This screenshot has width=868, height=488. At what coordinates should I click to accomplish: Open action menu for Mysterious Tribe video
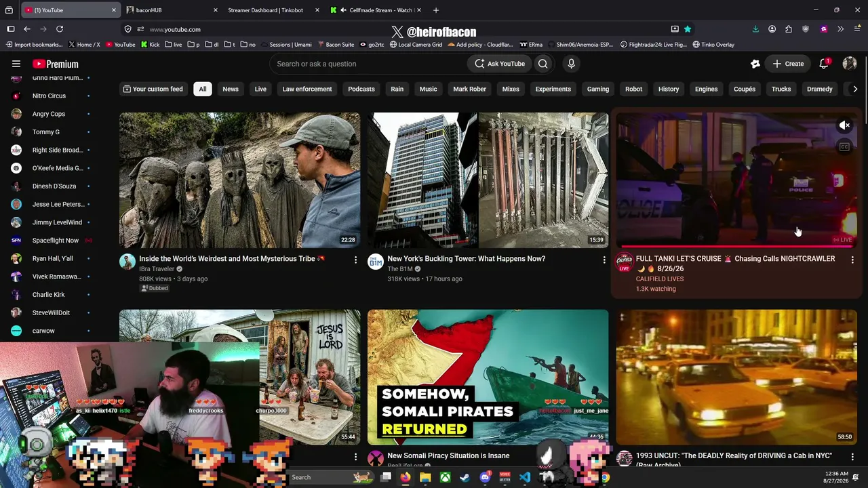(355, 260)
